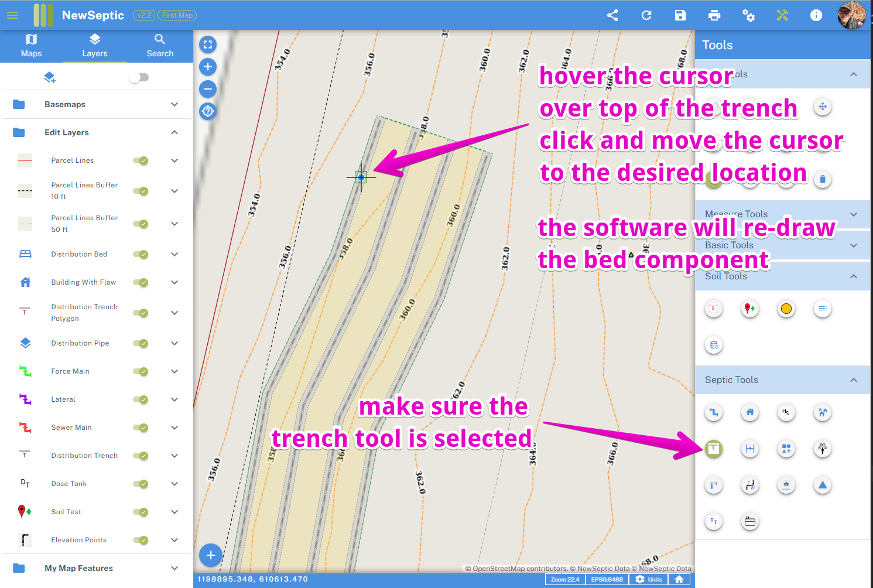Select the Hs septic tool
The width and height of the screenshot is (873, 588).
(786, 412)
